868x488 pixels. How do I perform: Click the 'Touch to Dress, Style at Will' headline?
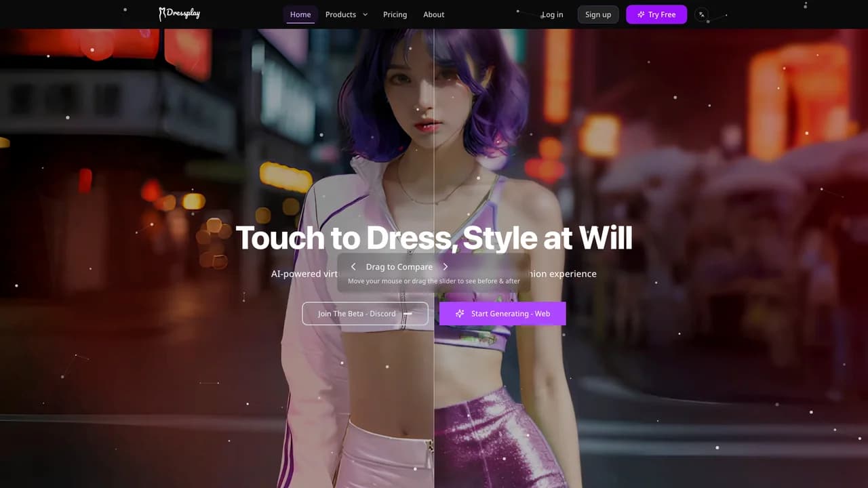point(434,238)
